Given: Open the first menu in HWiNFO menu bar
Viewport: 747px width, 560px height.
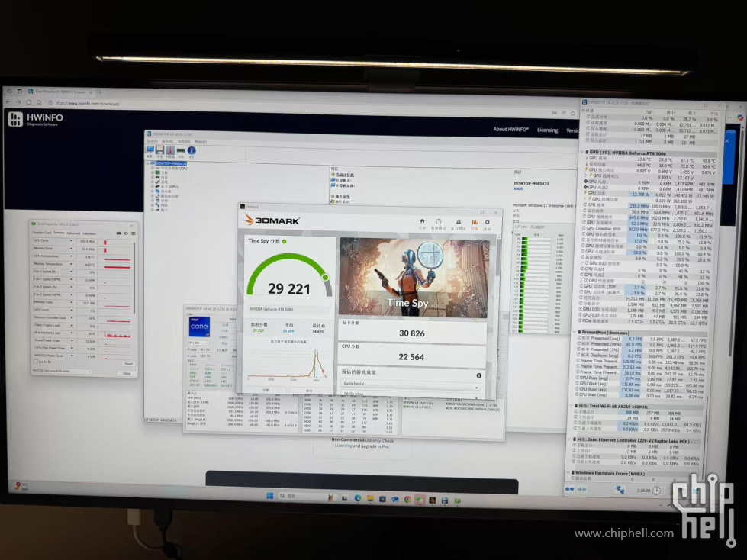Looking at the screenshot, I should [152, 141].
